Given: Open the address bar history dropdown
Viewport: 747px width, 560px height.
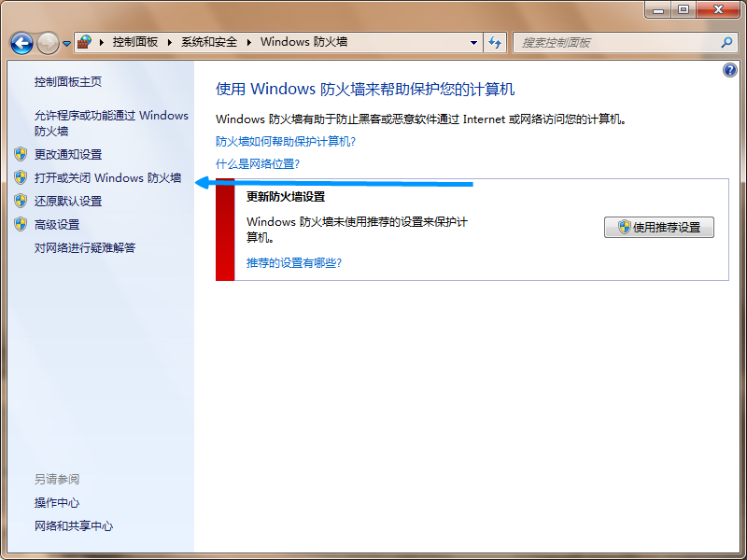Looking at the screenshot, I should click(x=473, y=43).
